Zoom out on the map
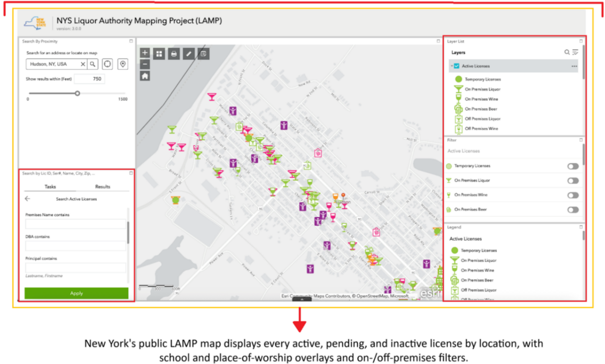The height and width of the screenshot is (364, 605). (145, 64)
